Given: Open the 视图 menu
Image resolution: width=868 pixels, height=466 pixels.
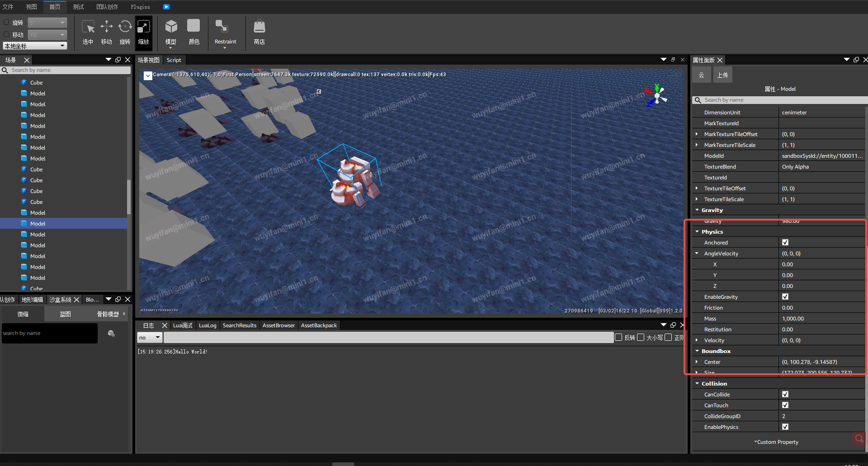Looking at the screenshot, I should 31,7.
